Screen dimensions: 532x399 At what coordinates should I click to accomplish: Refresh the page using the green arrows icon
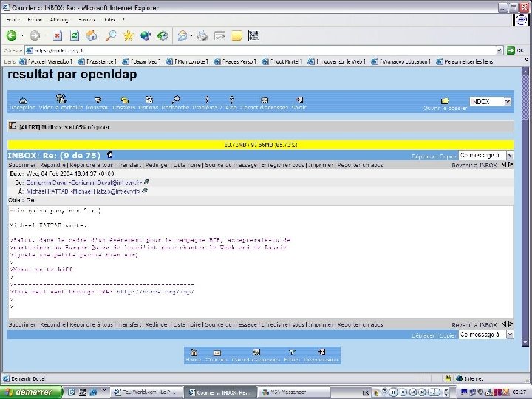pos(75,35)
